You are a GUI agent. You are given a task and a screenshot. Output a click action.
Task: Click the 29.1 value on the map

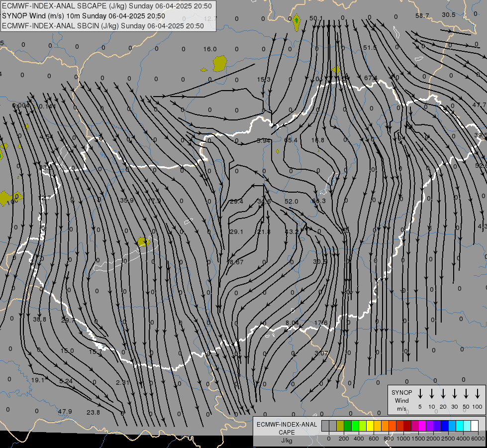(236, 232)
